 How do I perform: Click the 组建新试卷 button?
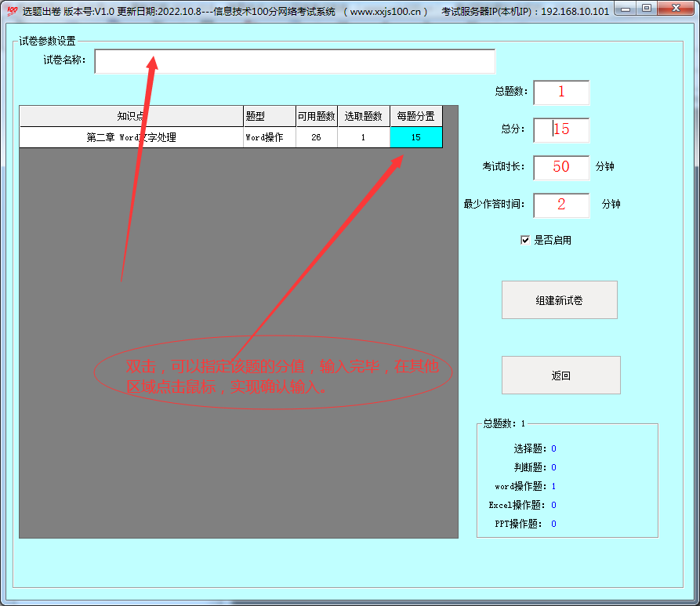pos(560,300)
